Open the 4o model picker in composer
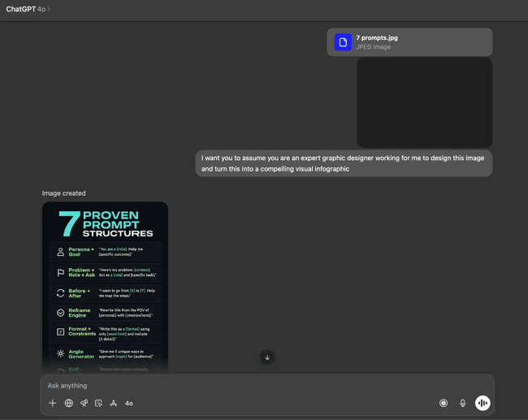Image resolution: width=528 pixels, height=420 pixels. point(129,403)
